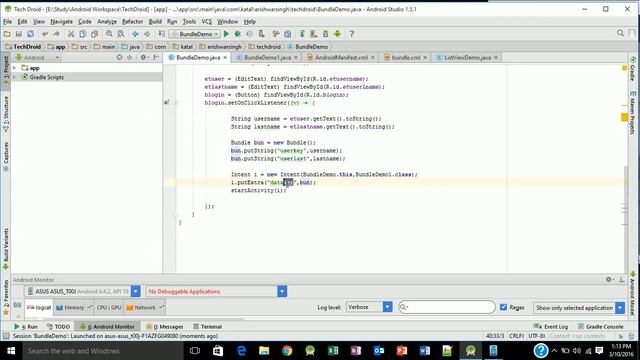Open the 4: Run tool window
Screen dimensions: 640x360
(x=26, y=327)
